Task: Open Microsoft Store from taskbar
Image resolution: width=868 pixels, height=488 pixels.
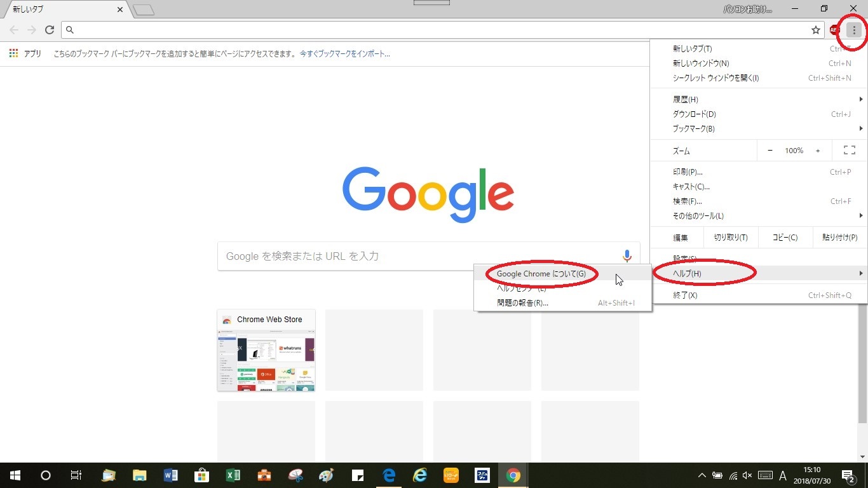Action: [x=202, y=475]
